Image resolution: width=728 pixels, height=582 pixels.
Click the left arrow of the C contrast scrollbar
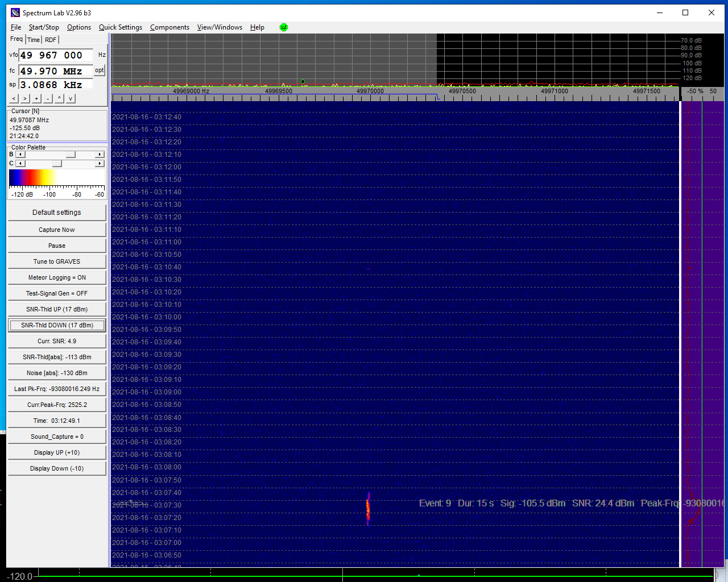tap(20, 164)
